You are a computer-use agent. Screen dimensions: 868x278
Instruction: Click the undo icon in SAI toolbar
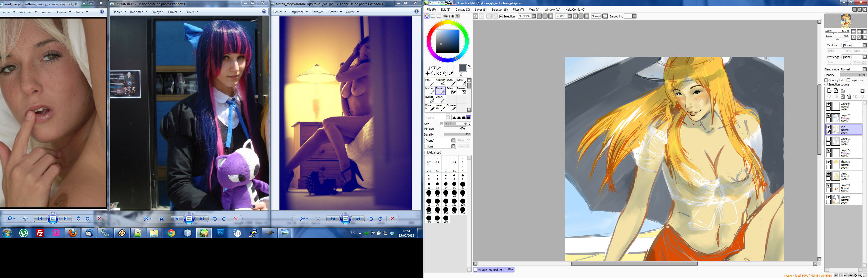[476, 16]
